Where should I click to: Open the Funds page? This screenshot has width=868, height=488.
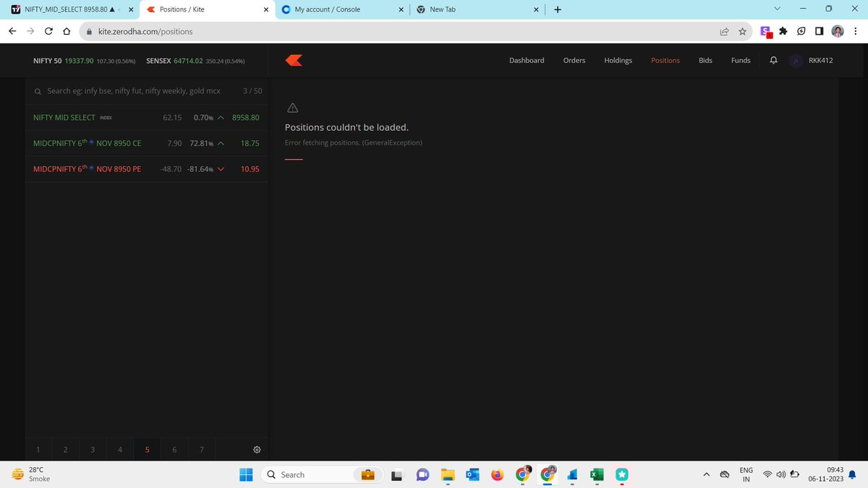tap(741, 61)
